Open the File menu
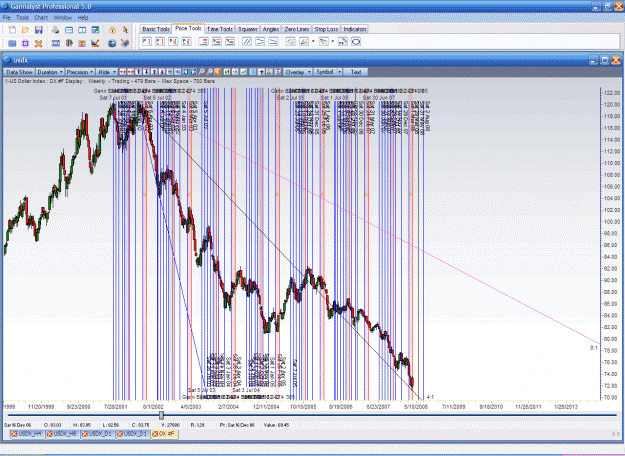This screenshot has width=625, height=456. pyautogui.click(x=6, y=18)
